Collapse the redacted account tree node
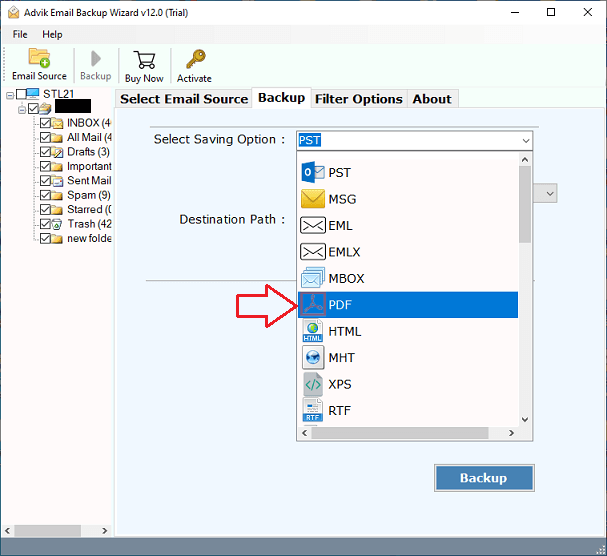The height and width of the screenshot is (556, 607). point(22,110)
